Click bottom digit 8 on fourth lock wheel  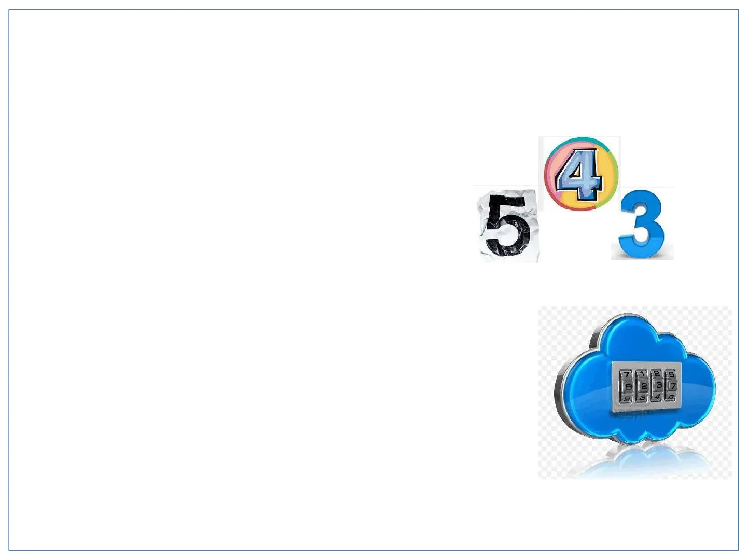coord(671,398)
